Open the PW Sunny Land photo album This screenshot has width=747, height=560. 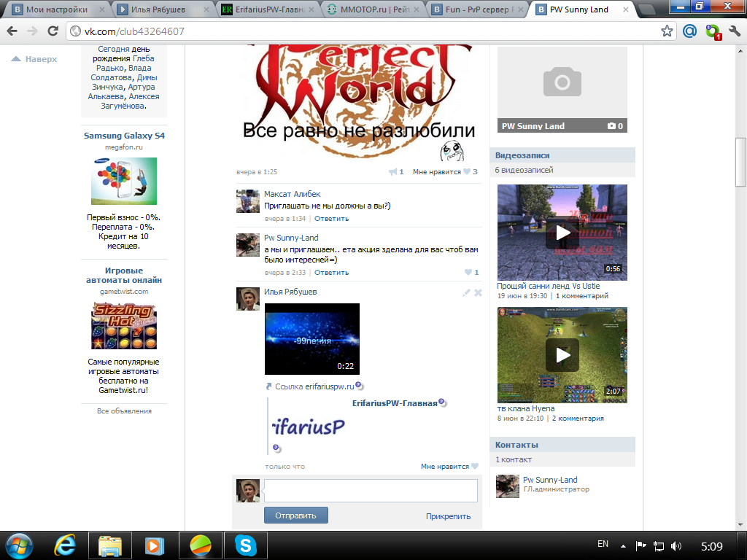coord(562,90)
